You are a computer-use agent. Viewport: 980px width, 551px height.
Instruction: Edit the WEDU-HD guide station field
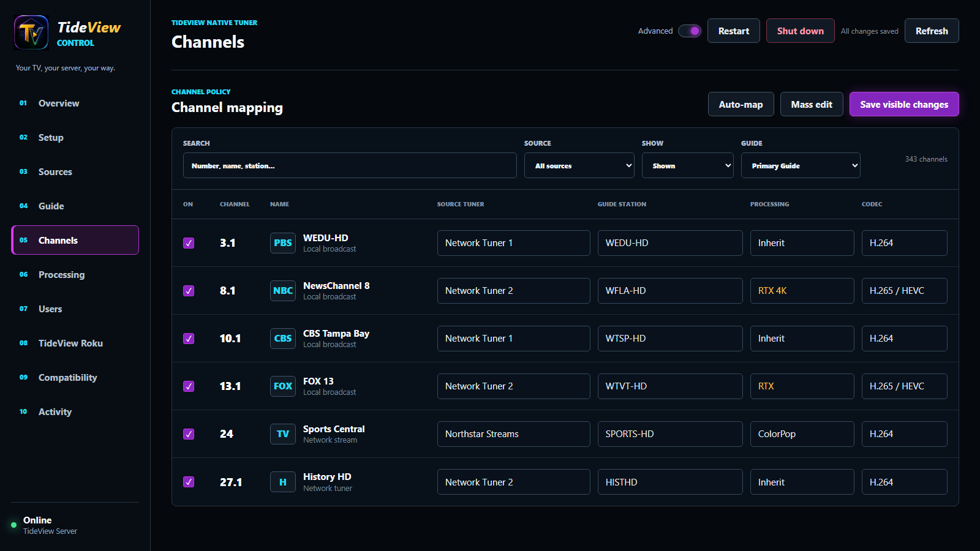pyautogui.click(x=670, y=243)
